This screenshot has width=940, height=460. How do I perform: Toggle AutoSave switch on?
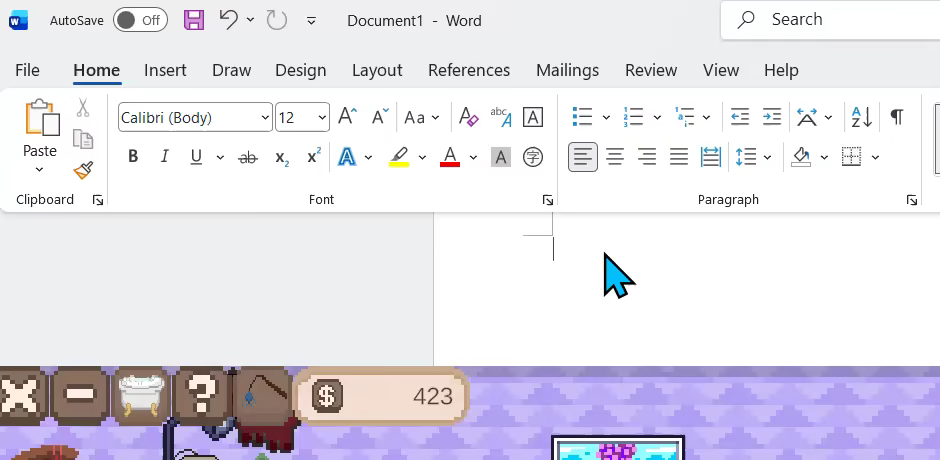[x=140, y=20]
